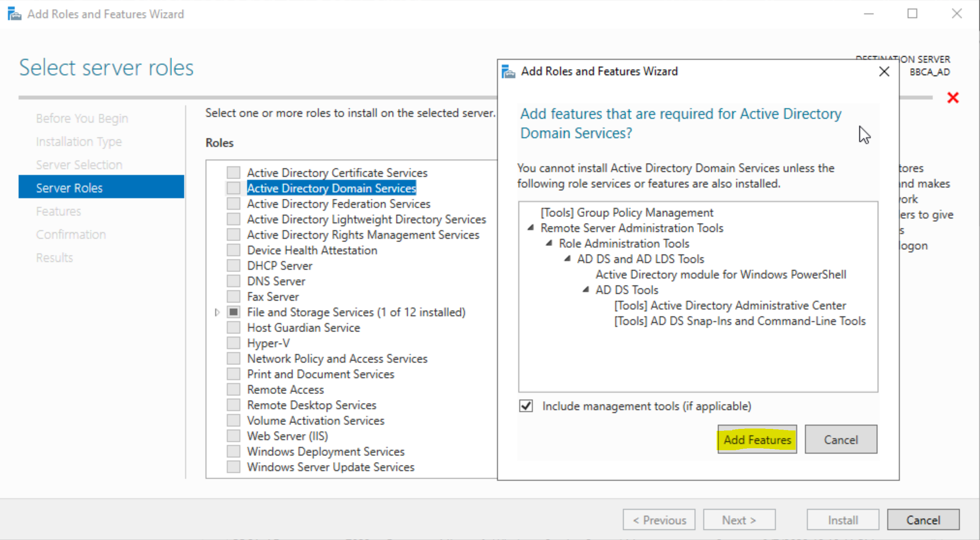Check Active Directory Certificate Services
Viewport: 980px width, 540px height.
click(x=233, y=172)
